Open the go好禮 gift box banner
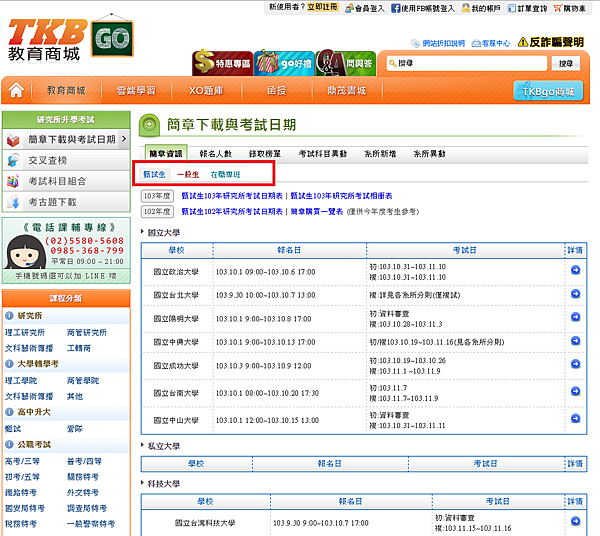600x536 pixels. tap(284, 63)
